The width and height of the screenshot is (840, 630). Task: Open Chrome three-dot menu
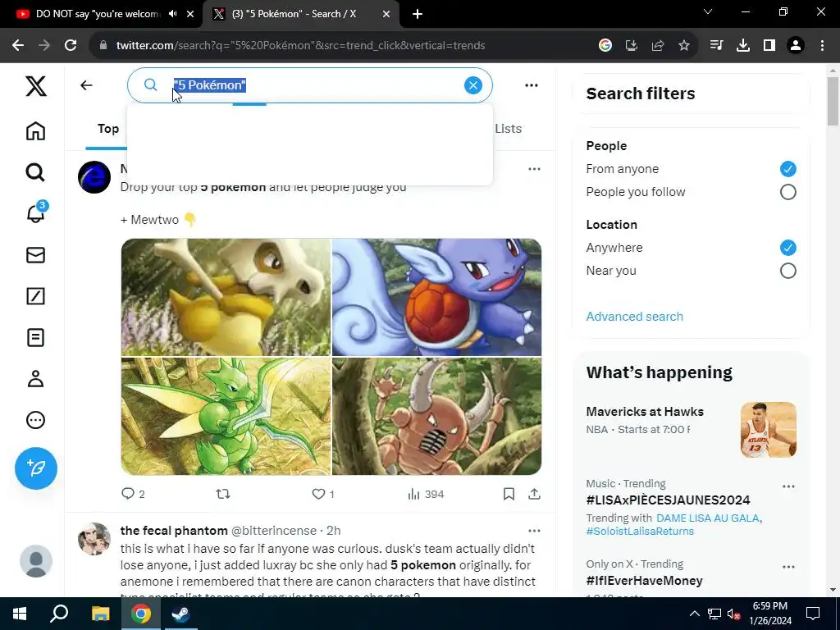822,46
